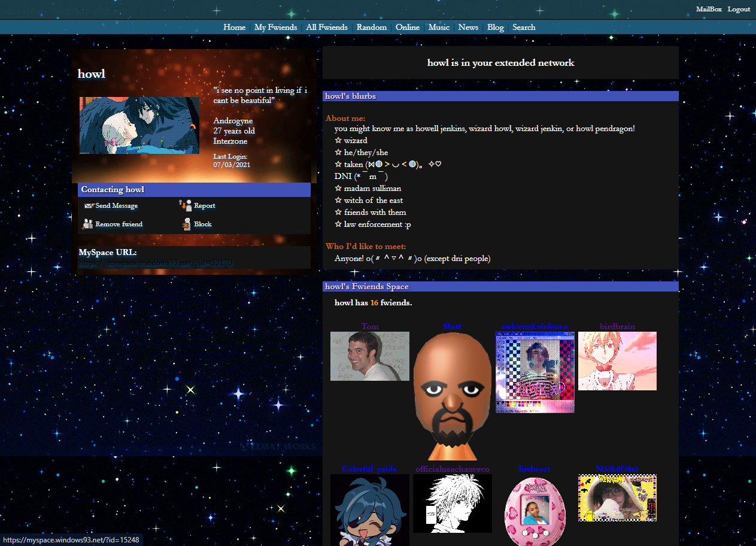The image size is (756, 546).
Task: Open the Blog page
Action: click(496, 28)
